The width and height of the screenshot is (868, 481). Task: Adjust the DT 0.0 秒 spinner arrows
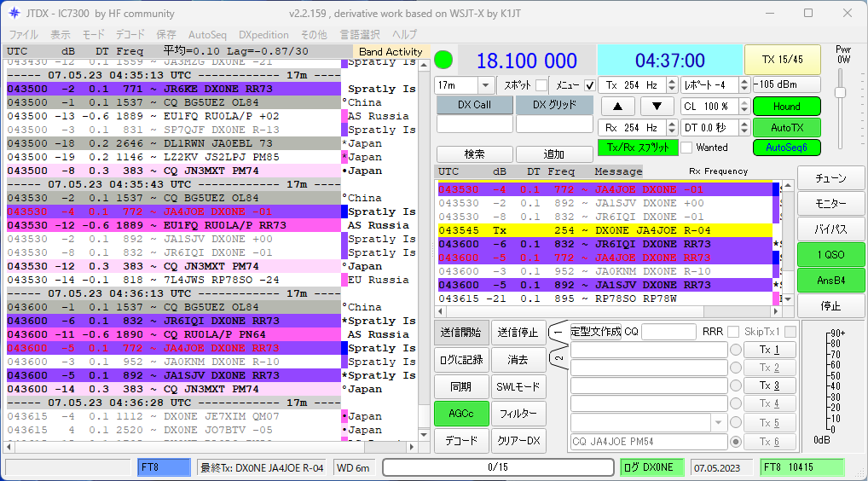[744, 128]
